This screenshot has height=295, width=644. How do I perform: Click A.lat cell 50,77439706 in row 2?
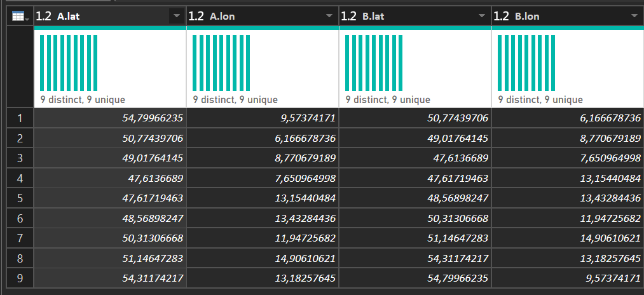pyautogui.click(x=110, y=139)
